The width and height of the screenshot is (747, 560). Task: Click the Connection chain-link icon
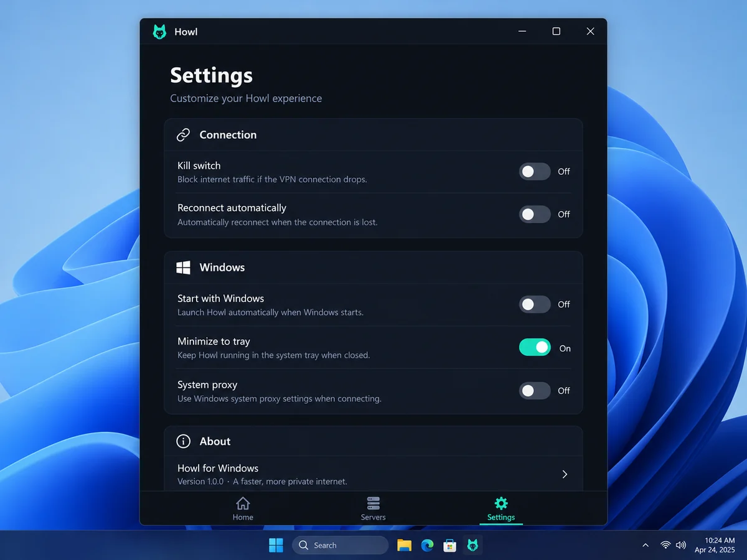[x=183, y=135]
